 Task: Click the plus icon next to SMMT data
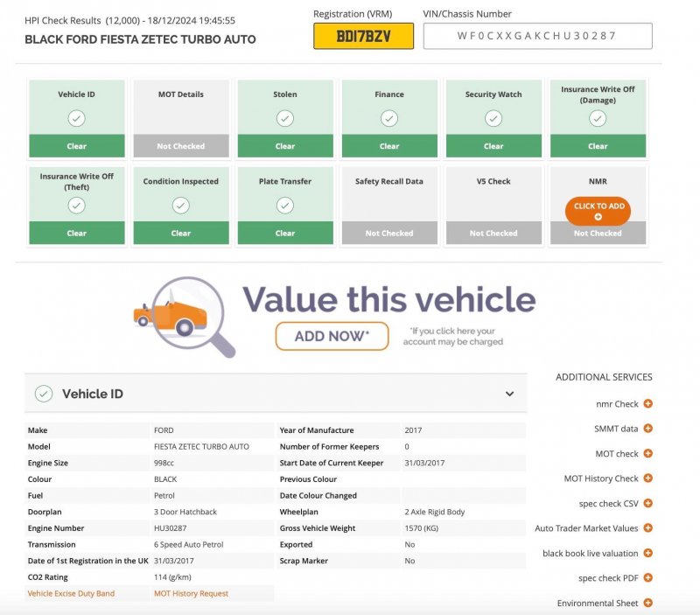coord(647,429)
